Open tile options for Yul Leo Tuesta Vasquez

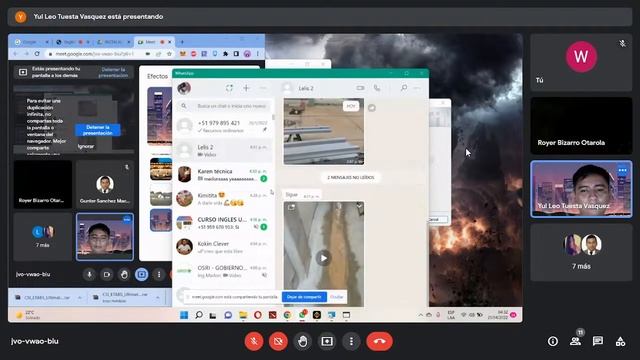tap(622, 170)
